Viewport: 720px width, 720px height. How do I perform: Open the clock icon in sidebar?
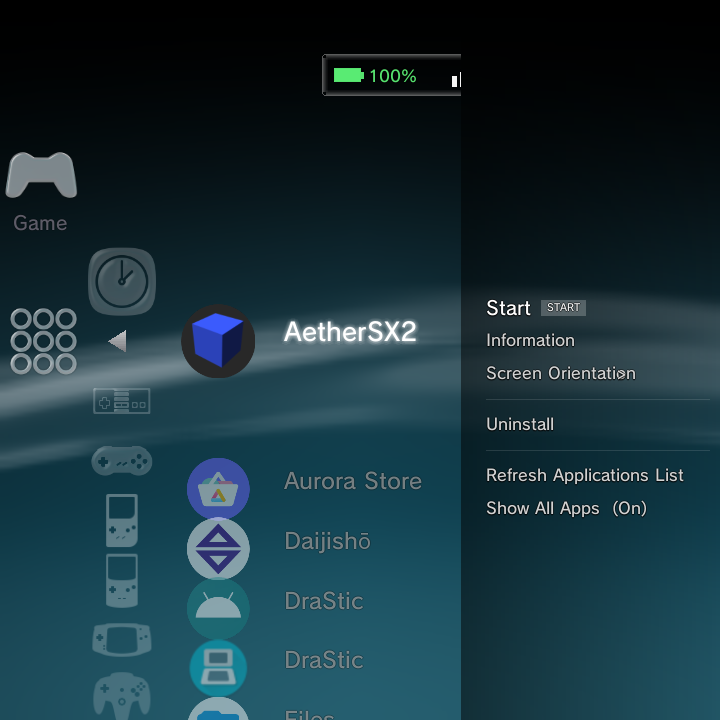[x=122, y=281]
